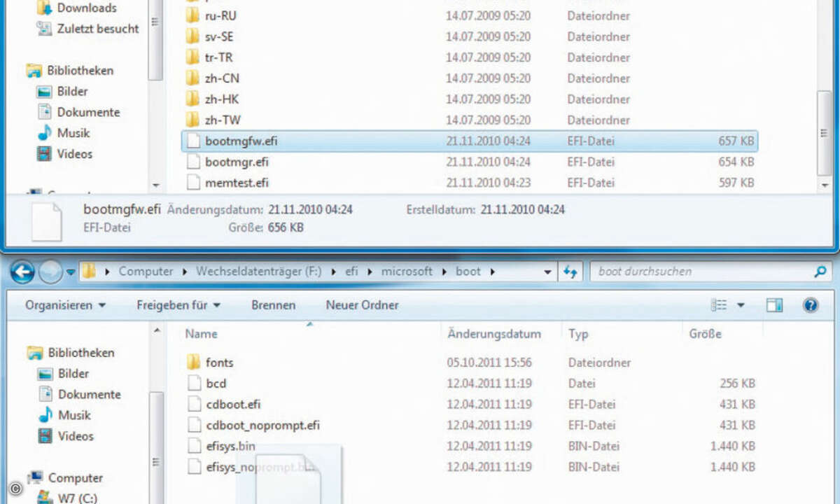Open the change-view dropdown arrow
Screen dimensions: 840x504
tap(740, 304)
